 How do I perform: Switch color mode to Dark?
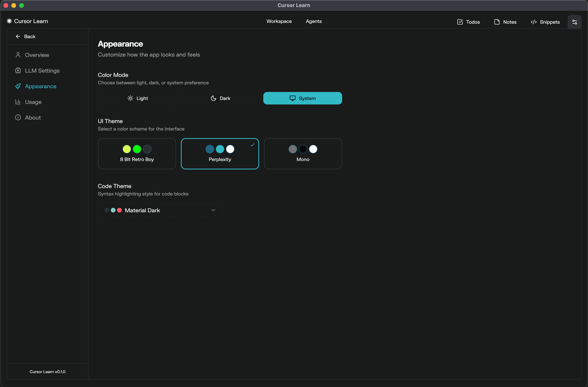220,98
